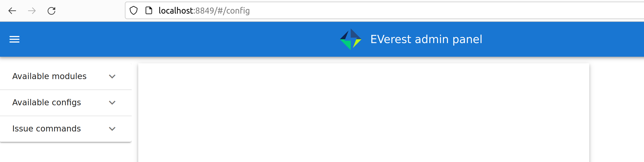Image resolution: width=644 pixels, height=162 pixels.
Task: Open the tracking protection shield icon
Action: (x=134, y=11)
